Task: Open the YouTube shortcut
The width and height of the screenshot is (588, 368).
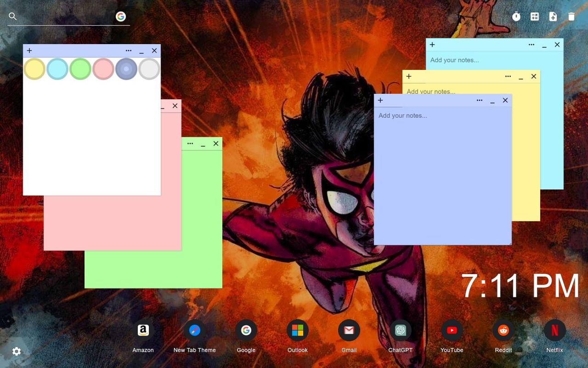Action: (x=452, y=336)
